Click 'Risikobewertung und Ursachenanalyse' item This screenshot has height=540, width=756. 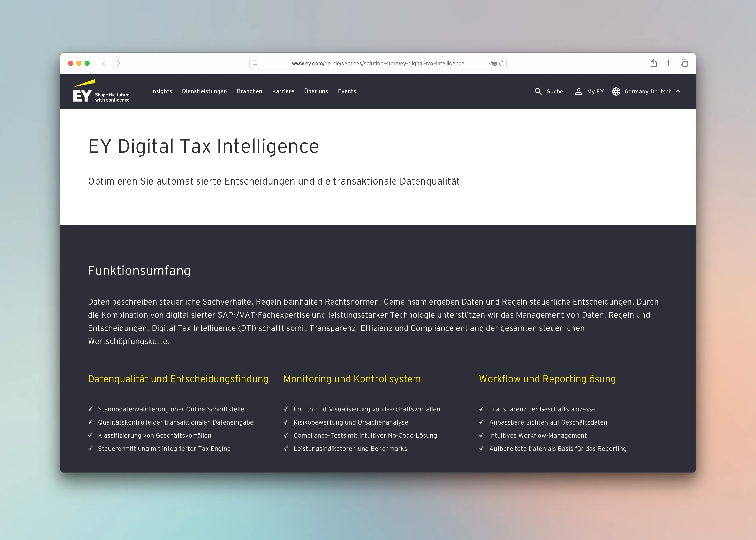click(351, 422)
